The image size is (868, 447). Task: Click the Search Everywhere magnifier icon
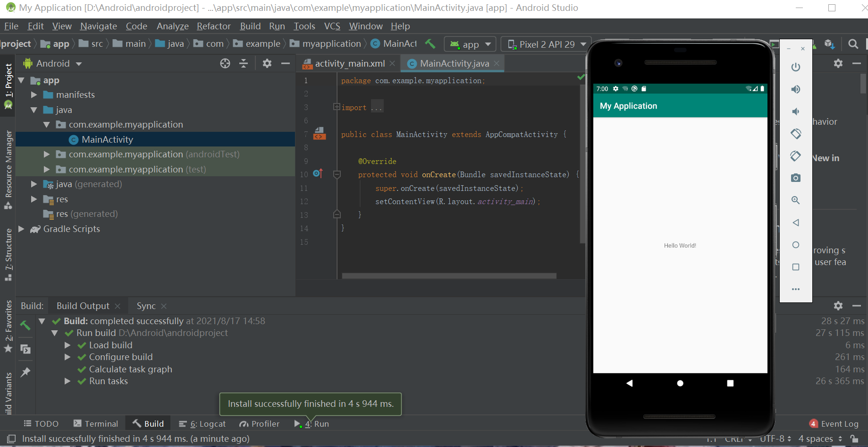tap(853, 44)
